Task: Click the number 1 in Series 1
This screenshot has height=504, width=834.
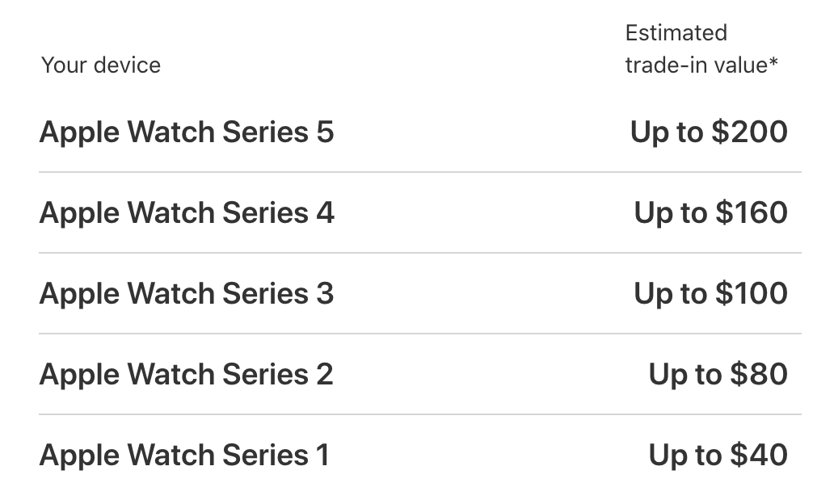Action: (323, 455)
